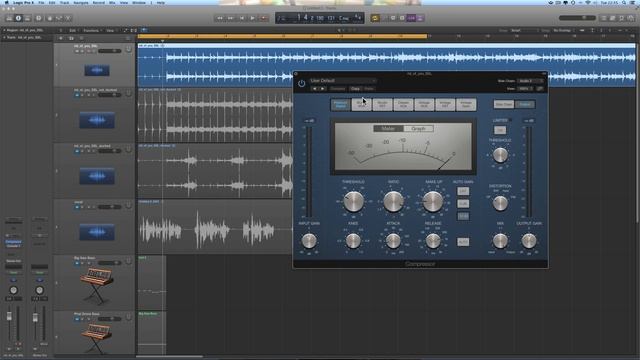Click the Release knob
Viewport: 640px width, 360px height.
(433, 241)
